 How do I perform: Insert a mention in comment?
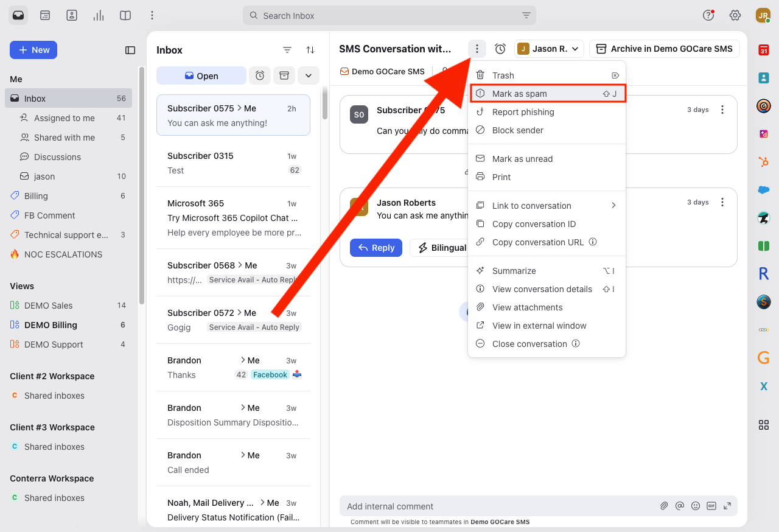coord(680,506)
